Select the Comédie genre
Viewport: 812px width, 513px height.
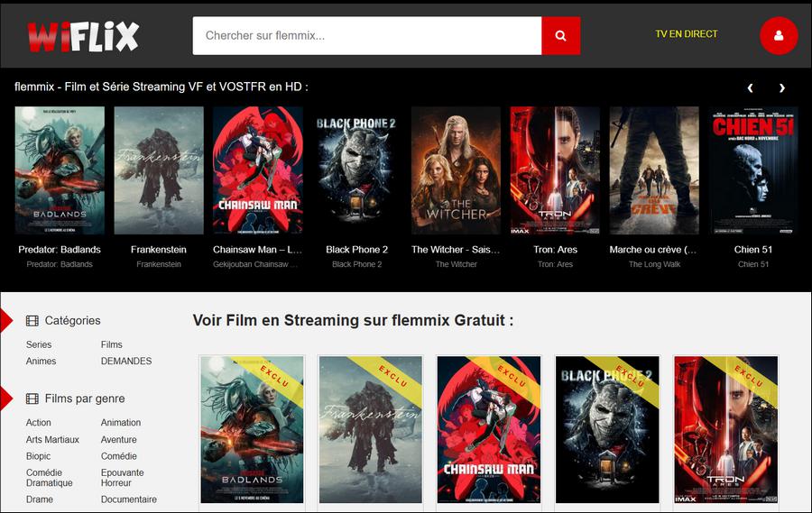[x=118, y=456]
